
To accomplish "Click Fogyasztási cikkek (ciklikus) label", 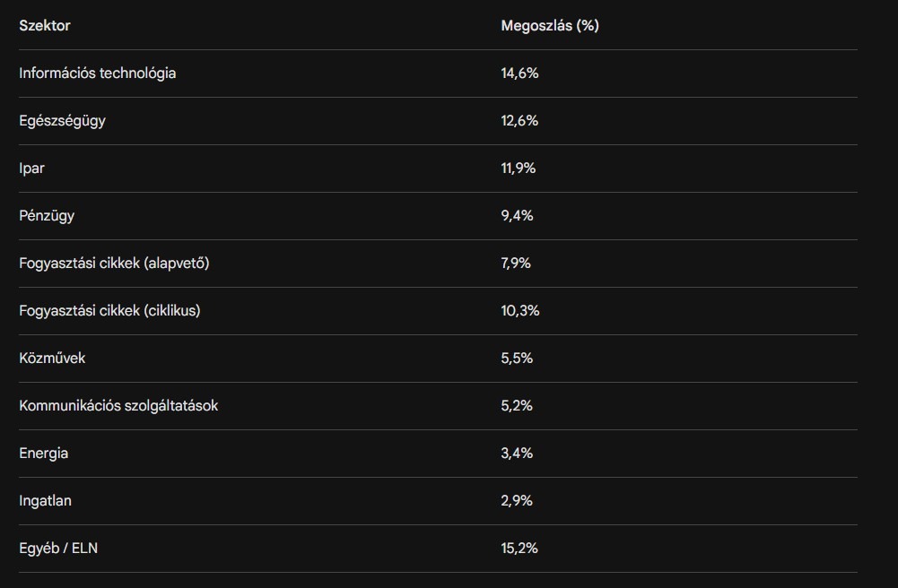I will click(x=109, y=311).
